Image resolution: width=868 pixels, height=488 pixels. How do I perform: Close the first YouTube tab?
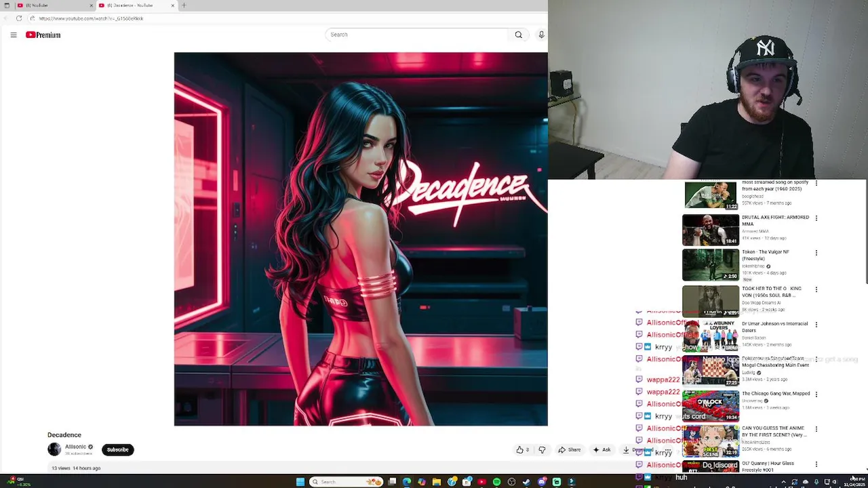tap(91, 5)
